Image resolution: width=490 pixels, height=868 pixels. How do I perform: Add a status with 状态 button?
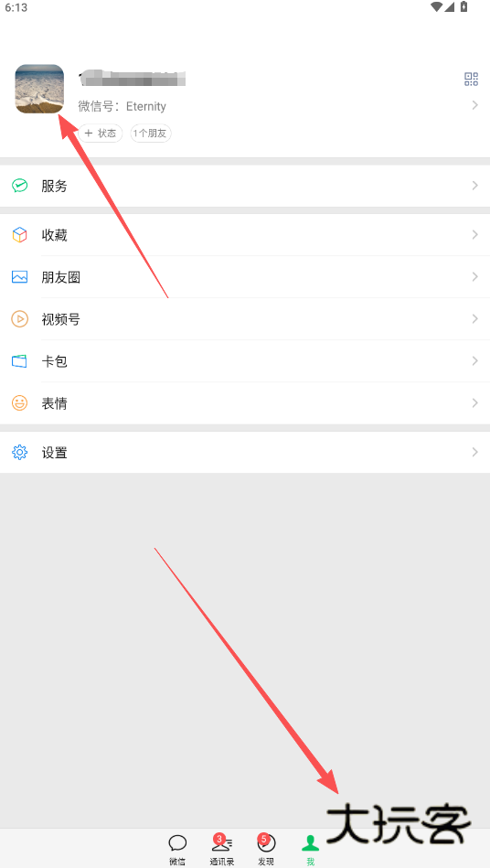[x=101, y=134]
